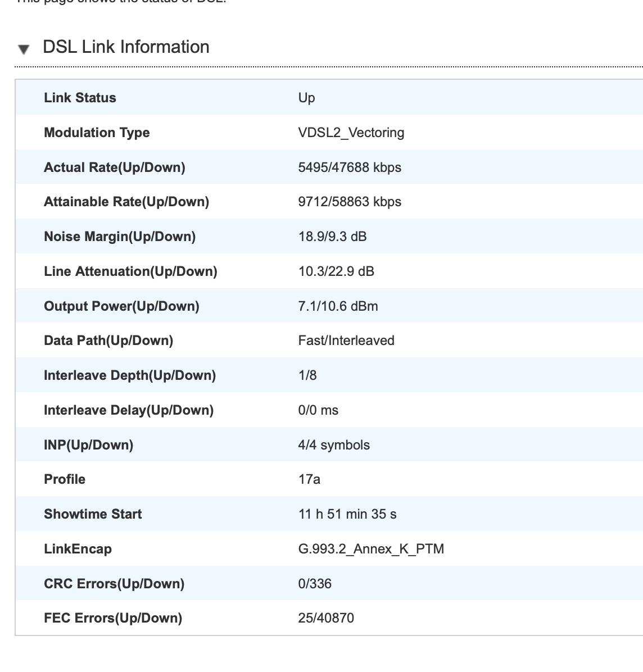
Task: Select the Line Attenuation(Up/Down) label
Action: tap(130, 271)
